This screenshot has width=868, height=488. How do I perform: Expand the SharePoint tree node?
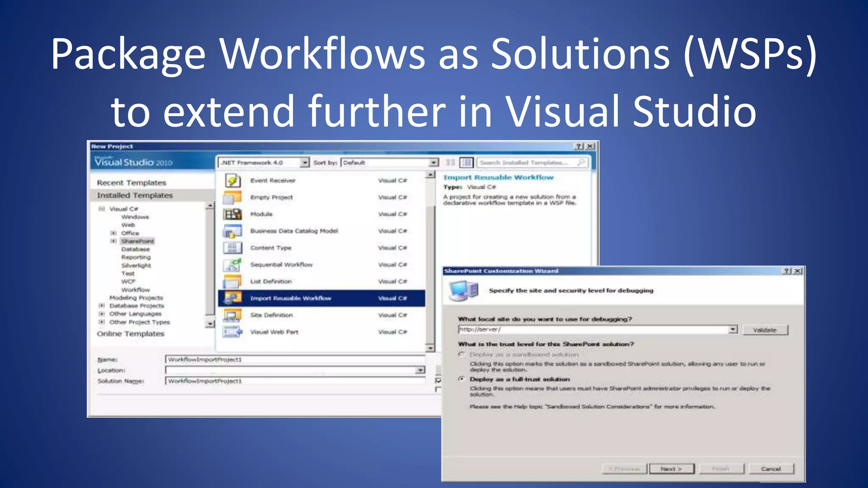113,241
